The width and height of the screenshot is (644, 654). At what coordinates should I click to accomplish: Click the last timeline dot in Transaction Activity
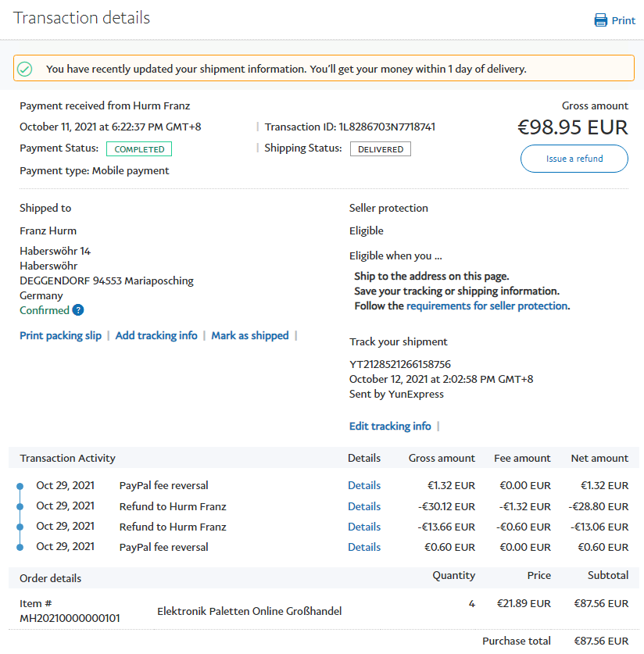click(20, 547)
